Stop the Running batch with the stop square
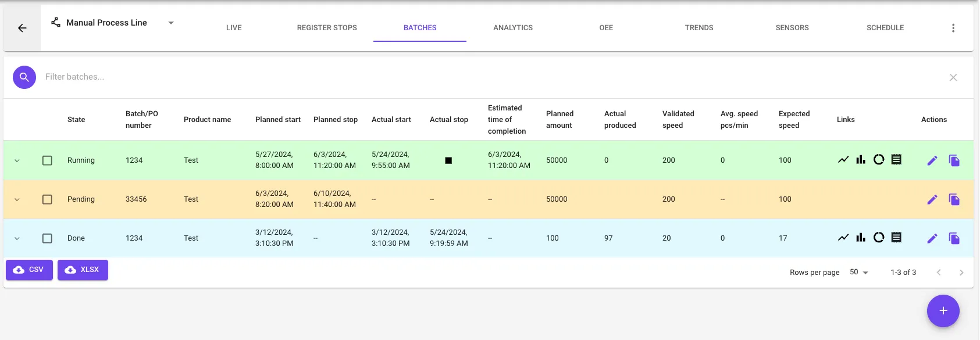980x340 pixels. pos(448,160)
